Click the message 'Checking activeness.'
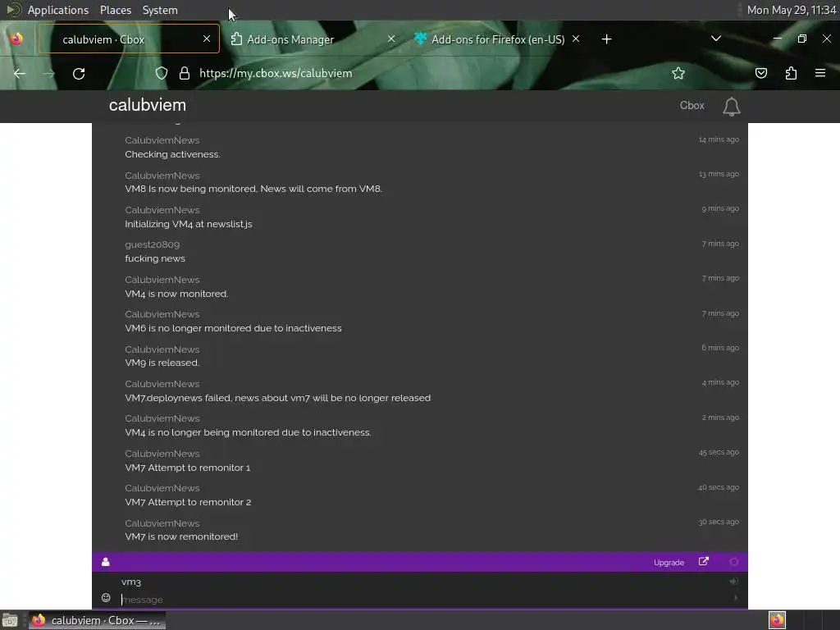The width and height of the screenshot is (840, 630). click(172, 154)
